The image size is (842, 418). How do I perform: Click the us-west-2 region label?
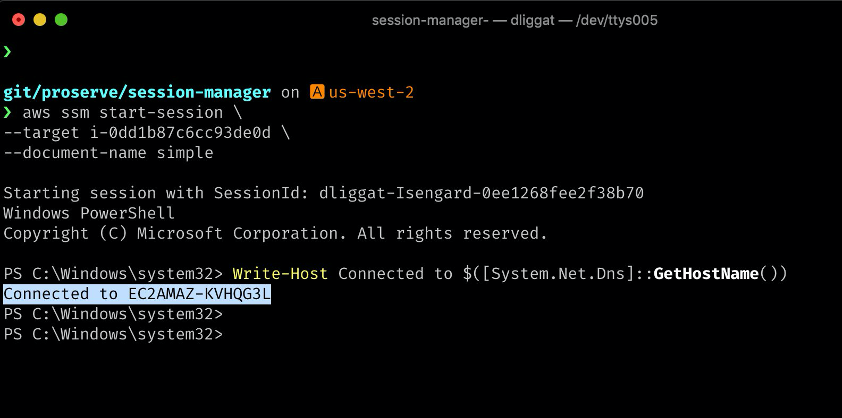[x=371, y=92]
